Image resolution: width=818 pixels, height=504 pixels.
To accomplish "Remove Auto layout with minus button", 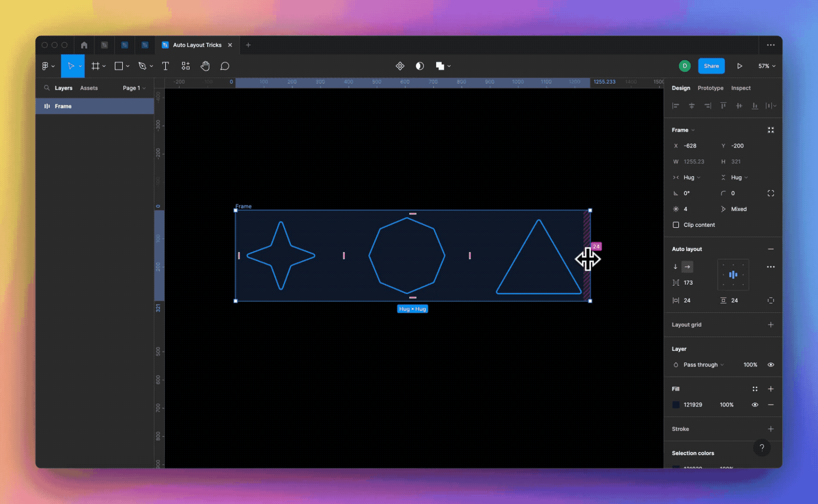I will click(771, 249).
